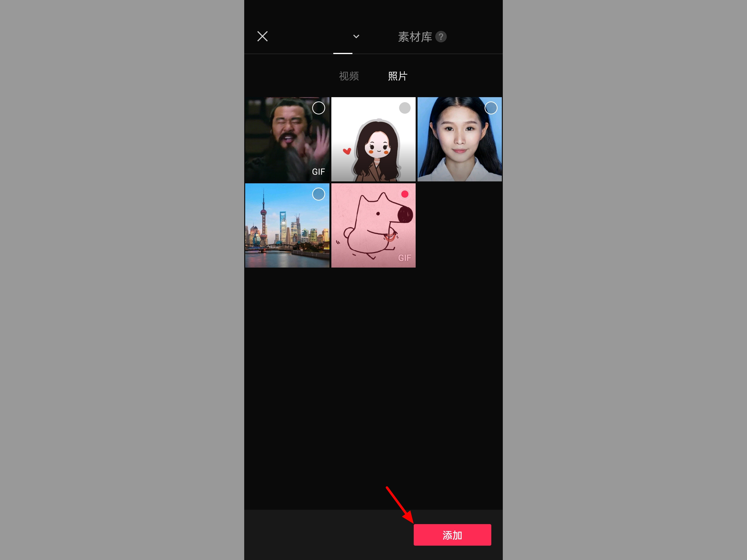
Task: Close the media picker with the X icon
Action: 262,36
